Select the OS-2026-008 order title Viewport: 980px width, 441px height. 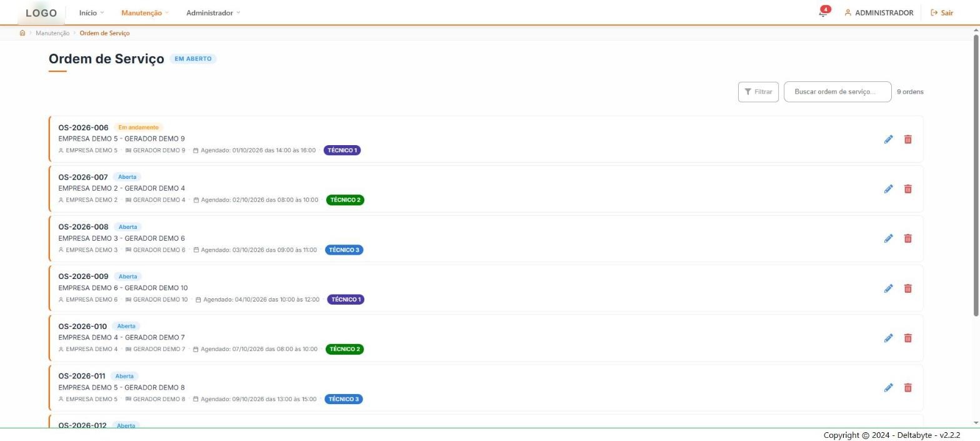pos(83,227)
